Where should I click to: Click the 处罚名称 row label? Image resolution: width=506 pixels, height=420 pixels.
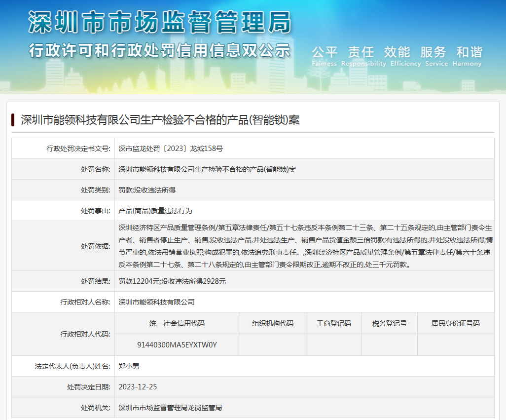(96, 169)
